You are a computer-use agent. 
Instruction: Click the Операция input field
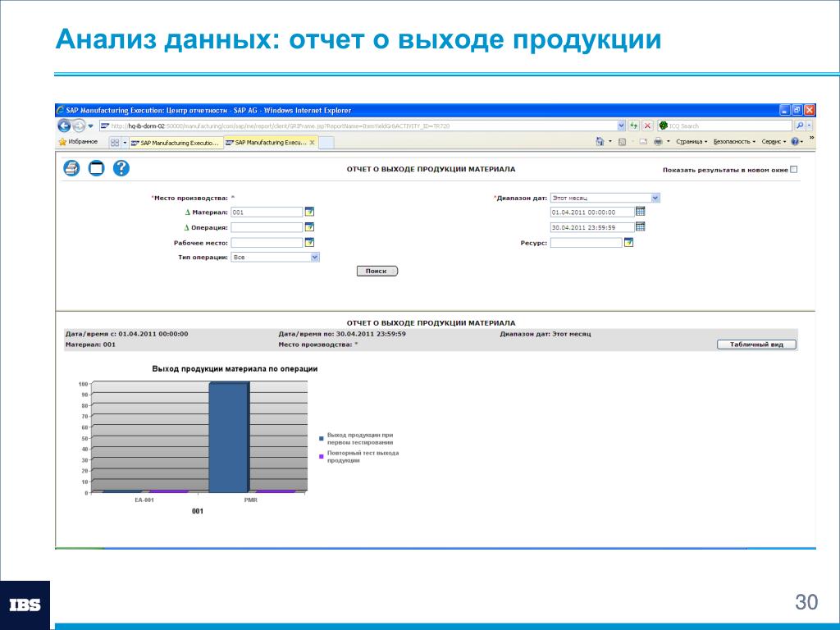tap(267, 228)
